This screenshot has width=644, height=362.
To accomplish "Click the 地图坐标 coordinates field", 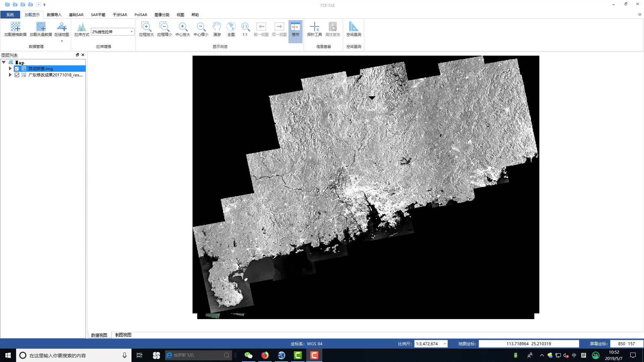I will tap(529, 344).
